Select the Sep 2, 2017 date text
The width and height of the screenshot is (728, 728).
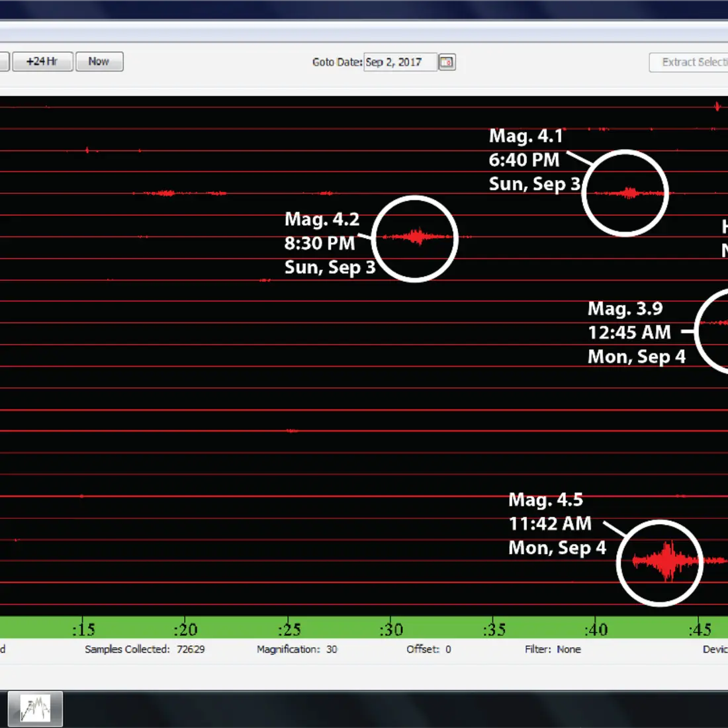pyautogui.click(x=400, y=62)
